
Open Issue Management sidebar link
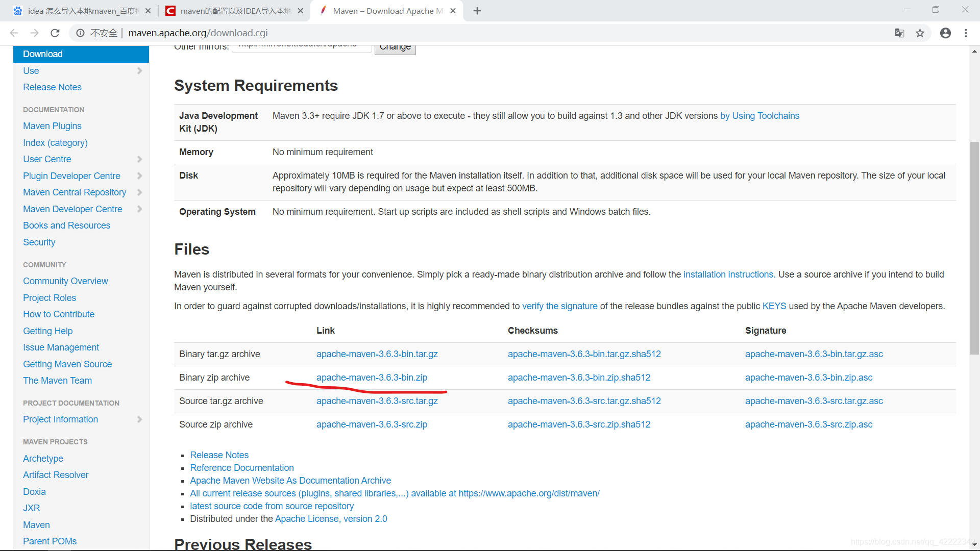coord(61,347)
